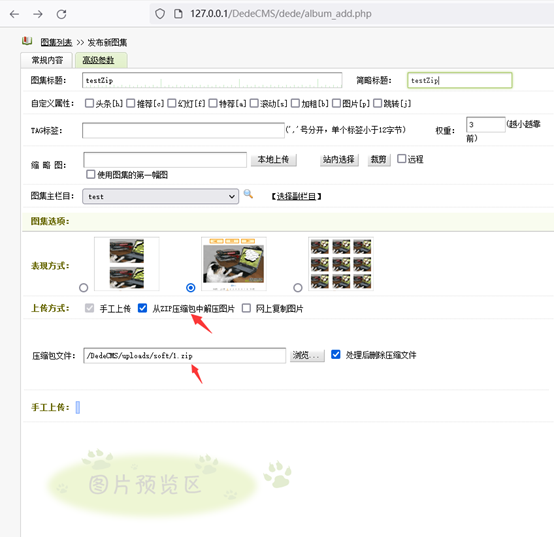Click the page info document icon
Image resolution: width=554 pixels, height=537 pixels.
(x=178, y=14)
